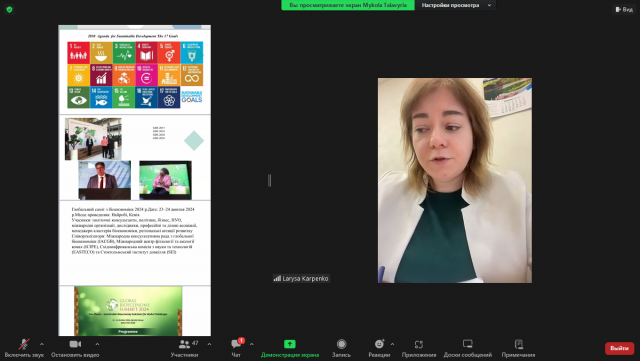Screen dimensions: 640x361
Task: Switch layout using Вид button
Action: (624, 9)
